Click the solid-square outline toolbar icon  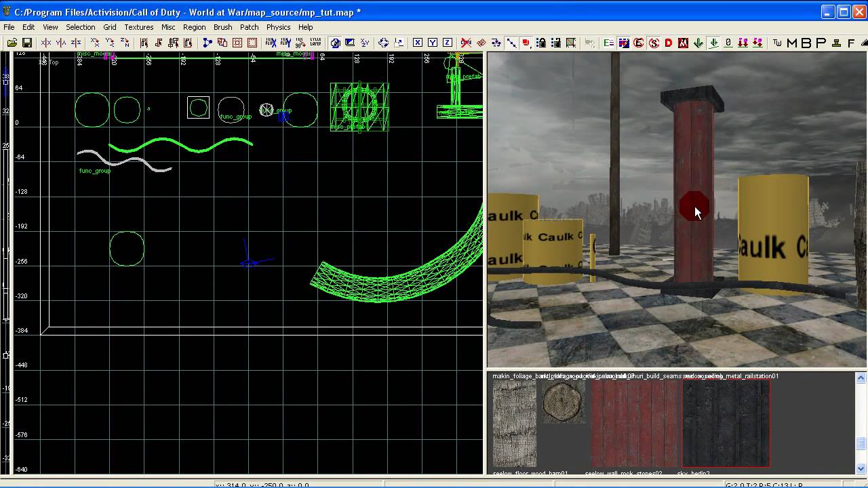click(237, 43)
